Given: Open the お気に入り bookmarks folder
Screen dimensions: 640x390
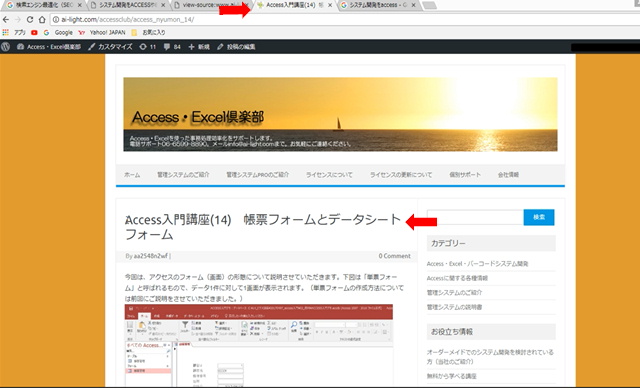Looking at the screenshot, I should [149, 32].
